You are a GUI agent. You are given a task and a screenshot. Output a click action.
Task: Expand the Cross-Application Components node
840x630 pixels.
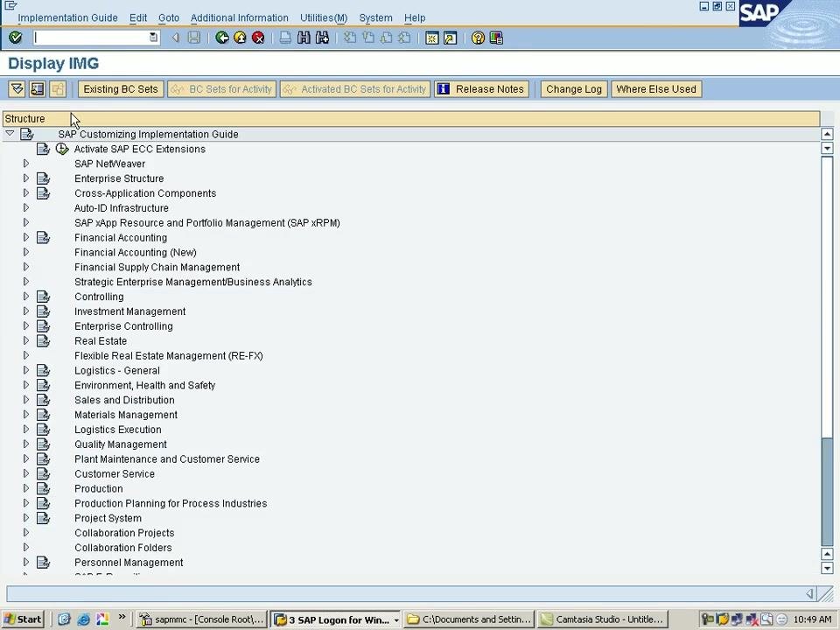point(25,192)
